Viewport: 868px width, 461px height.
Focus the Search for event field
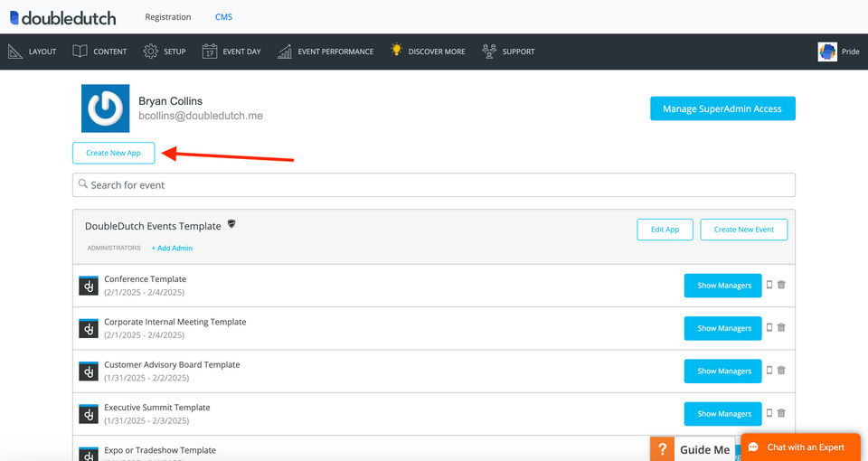click(434, 184)
